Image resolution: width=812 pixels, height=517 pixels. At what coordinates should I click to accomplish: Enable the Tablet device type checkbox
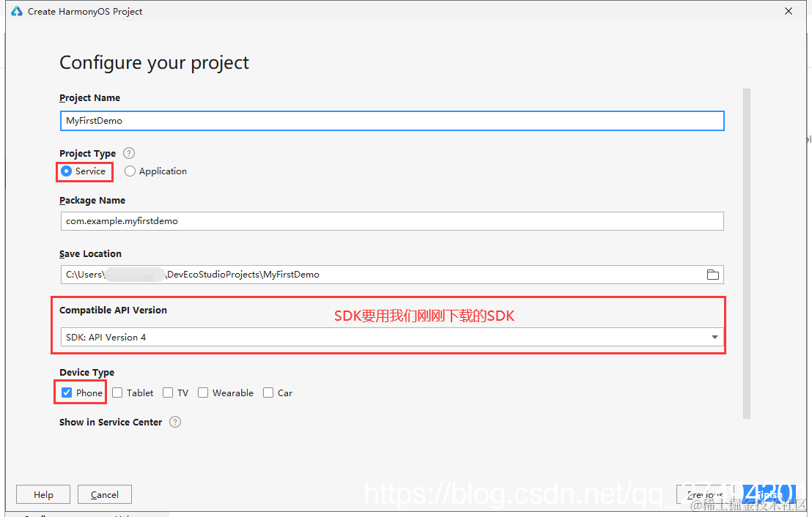point(117,393)
